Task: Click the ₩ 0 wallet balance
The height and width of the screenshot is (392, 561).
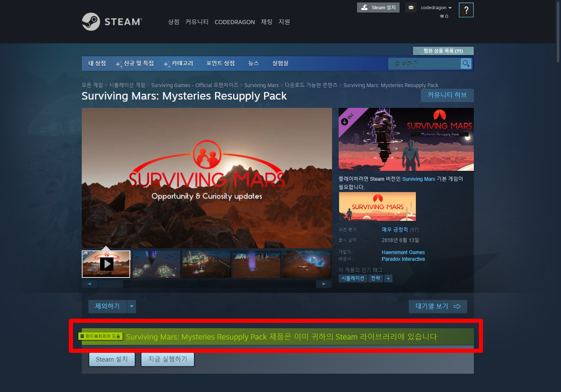Action: 444,16
